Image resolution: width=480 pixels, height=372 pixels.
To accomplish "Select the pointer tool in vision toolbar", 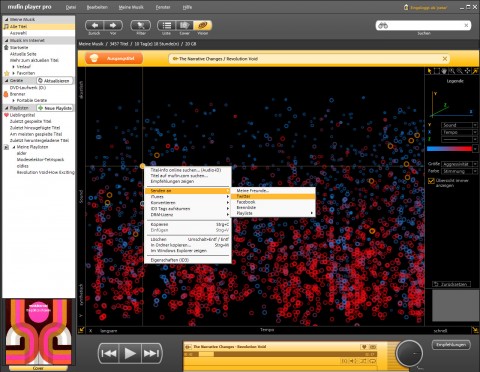I will click(x=429, y=71).
